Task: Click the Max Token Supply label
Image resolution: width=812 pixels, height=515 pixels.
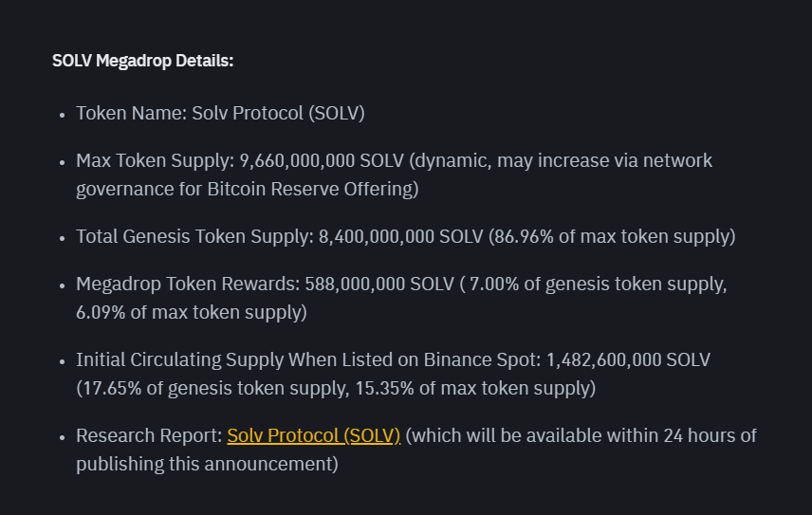Action: click(x=156, y=161)
